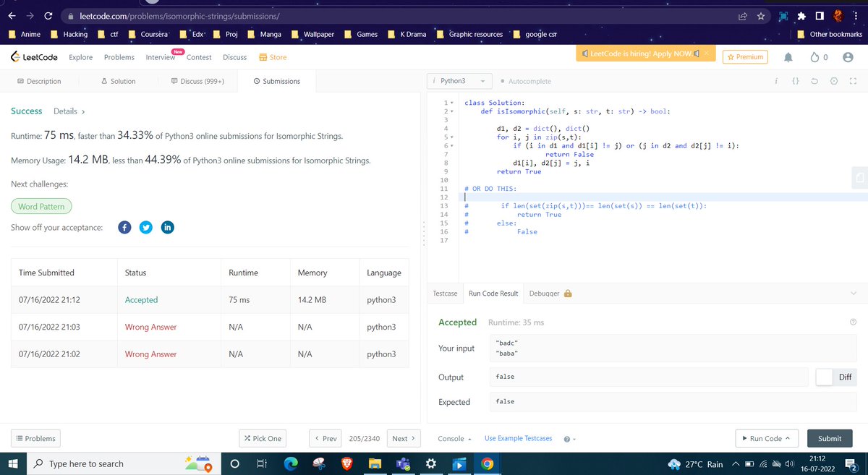This screenshot has height=475, width=868.
Task: Open the Run Code options caret
Action: pyautogui.click(x=786, y=438)
